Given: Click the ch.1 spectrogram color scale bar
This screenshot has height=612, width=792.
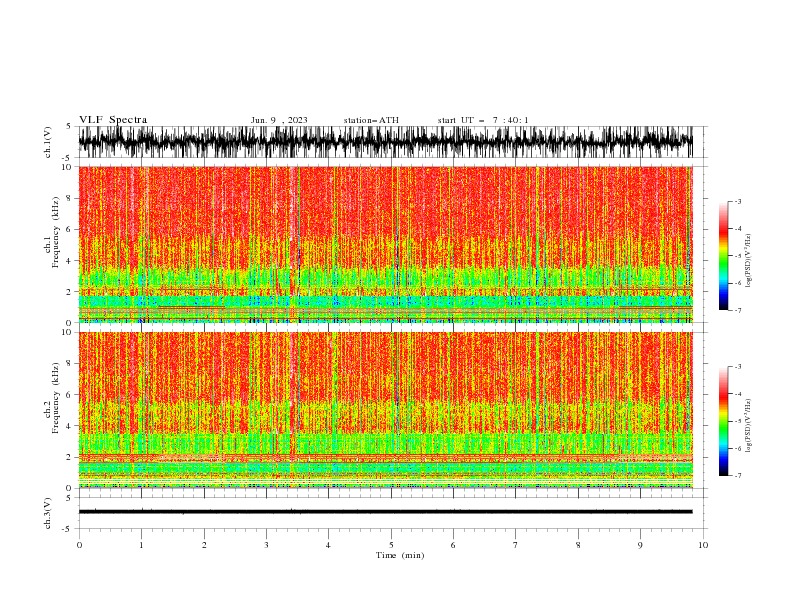Looking at the screenshot, I should click(723, 256).
